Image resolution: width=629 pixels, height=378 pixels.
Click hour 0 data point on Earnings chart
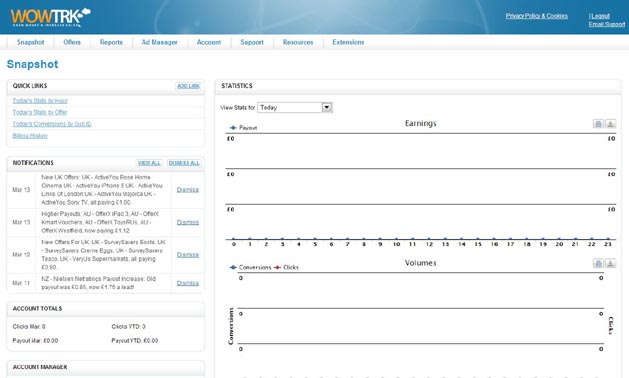point(234,239)
